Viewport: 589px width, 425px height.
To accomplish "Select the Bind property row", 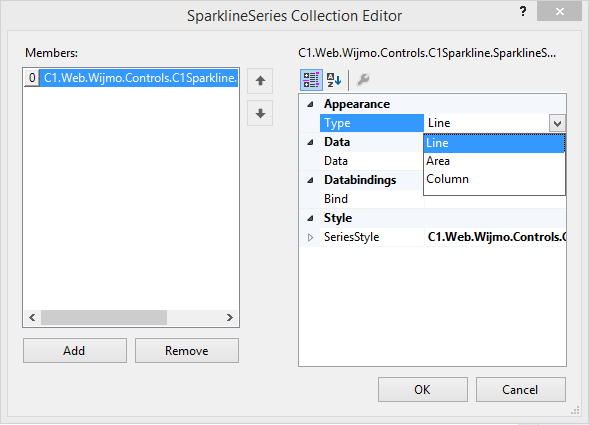I will pos(372,199).
